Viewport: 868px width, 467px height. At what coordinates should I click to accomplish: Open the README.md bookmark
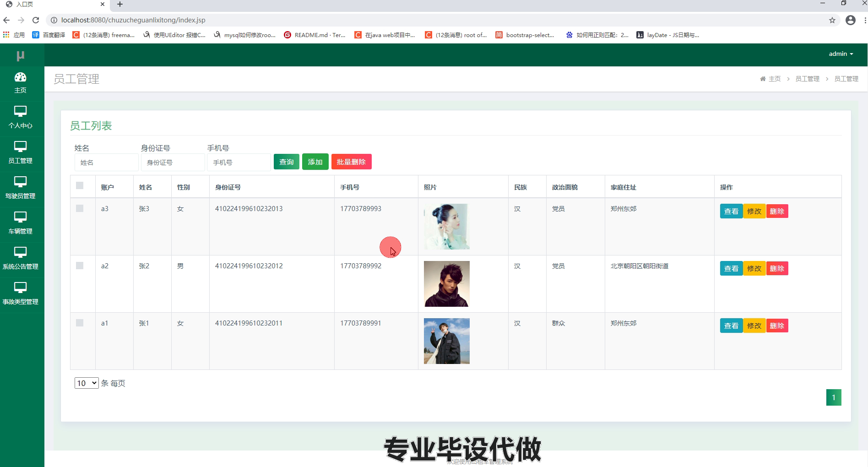tap(315, 35)
